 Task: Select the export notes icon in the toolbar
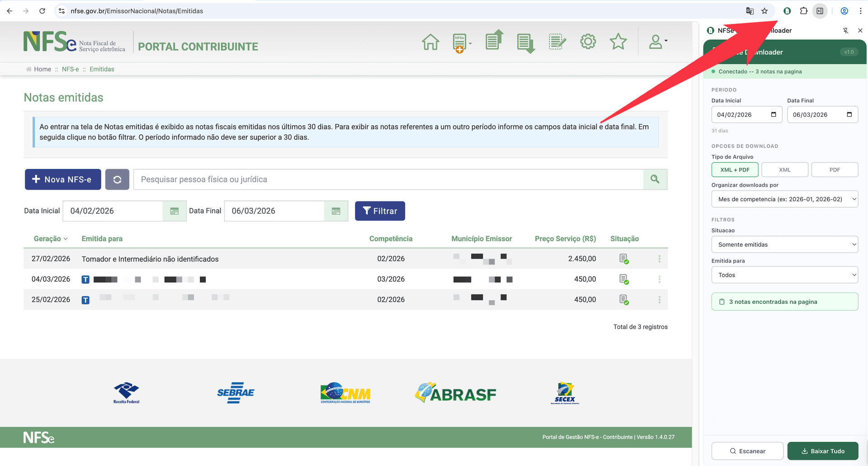494,41
